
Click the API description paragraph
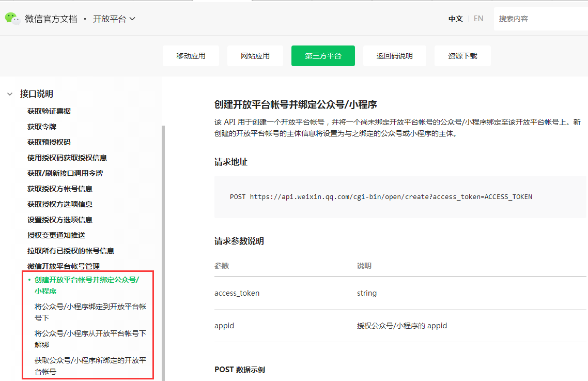(397, 128)
